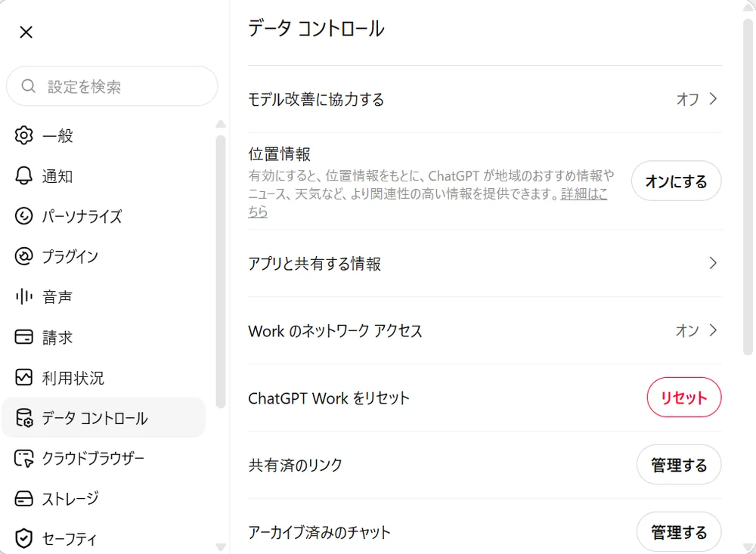
Task: Click the ChatGPT Work をリセット label
Action: 329,398
